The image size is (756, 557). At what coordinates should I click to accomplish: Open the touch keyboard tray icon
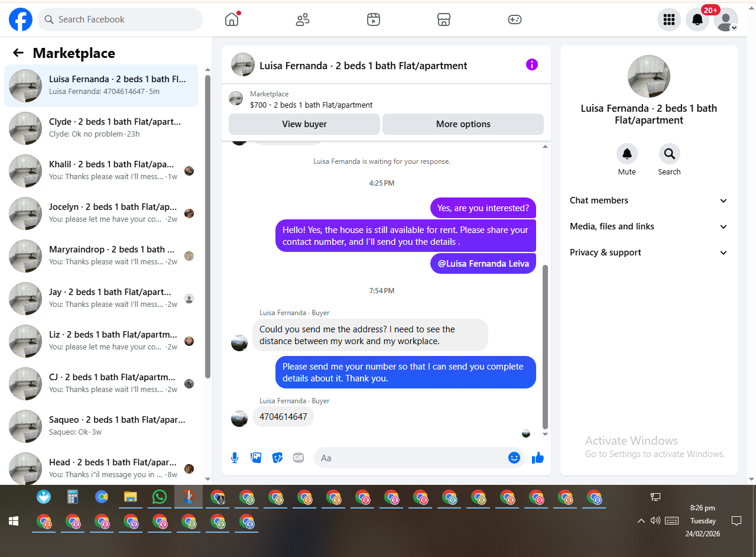point(672,521)
